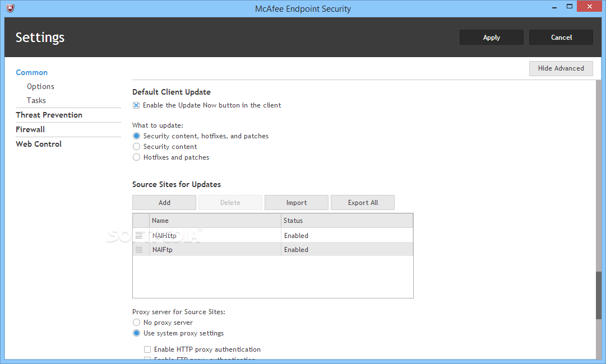Click the drag handle icon of NAIFtp row
The image size is (606, 364).
(139, 250)
